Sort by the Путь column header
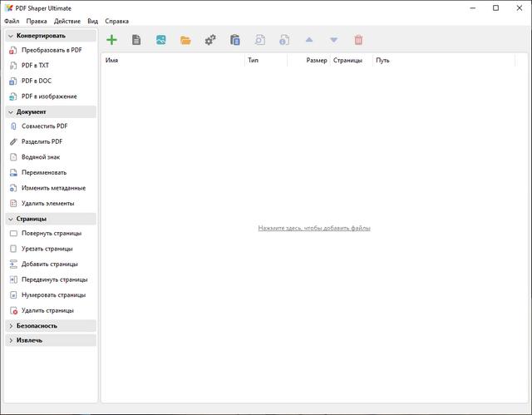532x415 pixels. 444,61
